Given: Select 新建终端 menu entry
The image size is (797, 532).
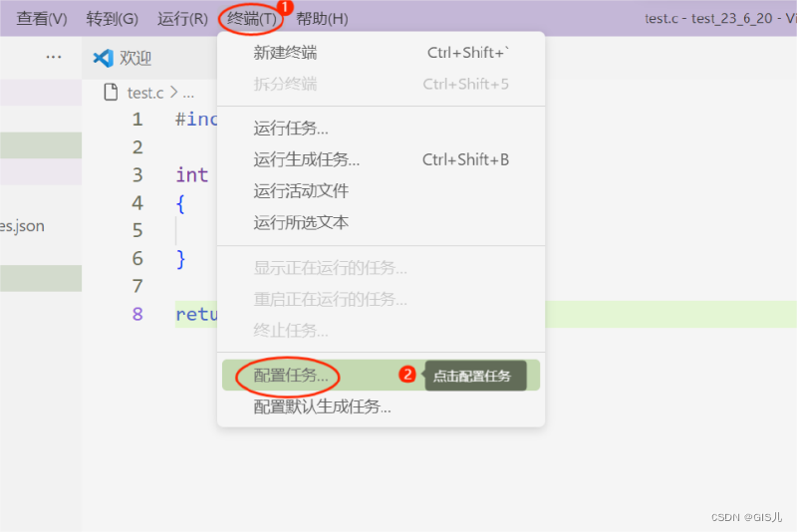Looking at the screenshot, I should click(381, 53).
